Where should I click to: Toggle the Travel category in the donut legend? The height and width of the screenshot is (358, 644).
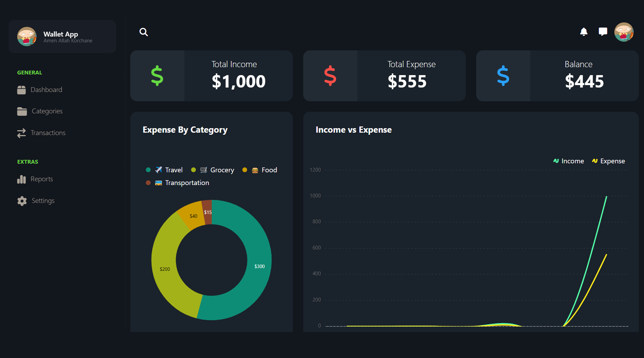click(x=165, y=170)
